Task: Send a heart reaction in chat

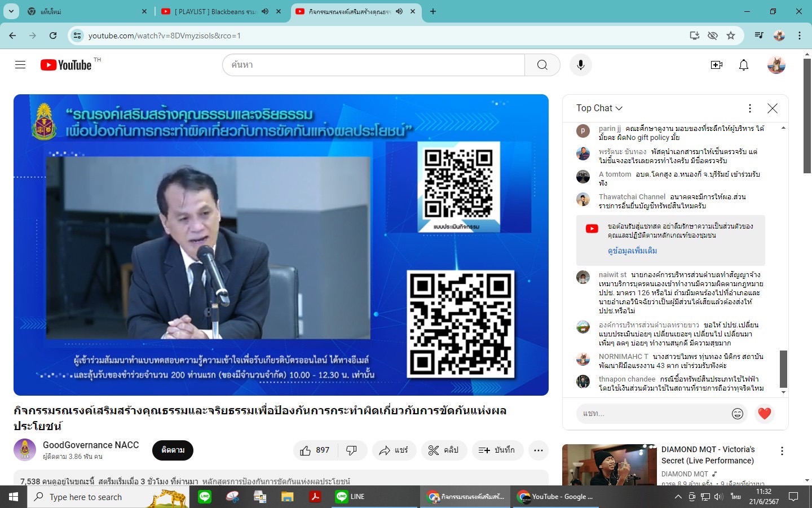Action: (765, 414)
